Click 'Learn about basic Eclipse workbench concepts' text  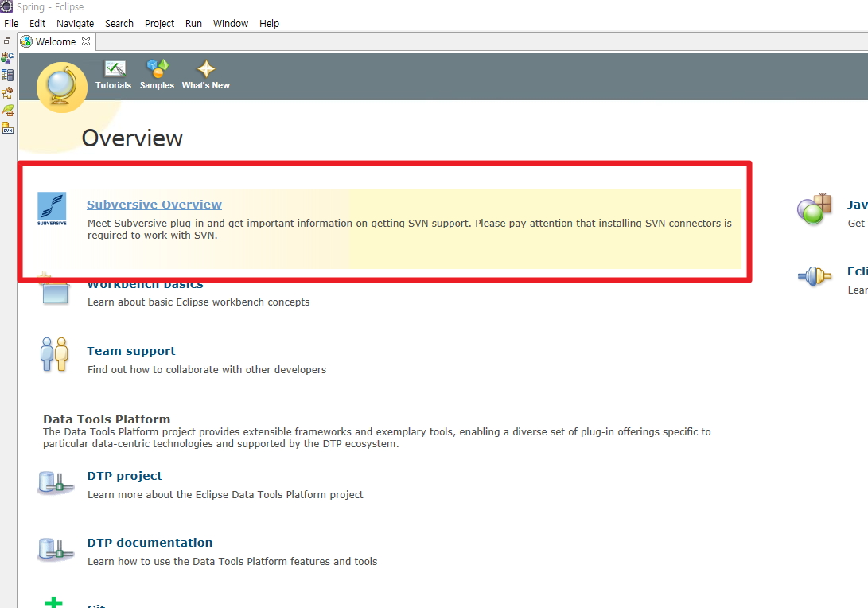(199, 302)
